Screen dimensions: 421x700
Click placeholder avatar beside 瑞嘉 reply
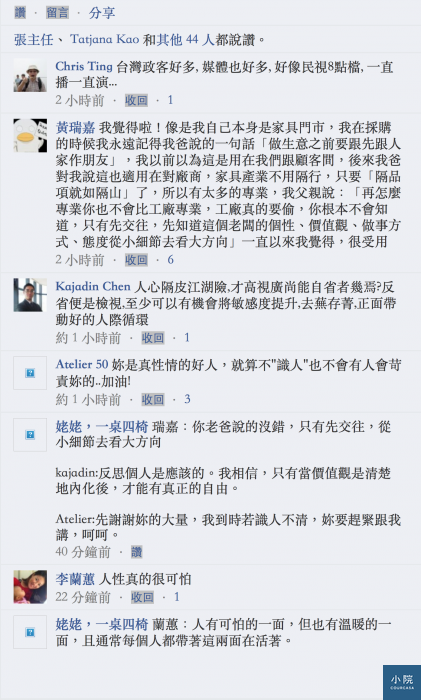tap(30, 435)
